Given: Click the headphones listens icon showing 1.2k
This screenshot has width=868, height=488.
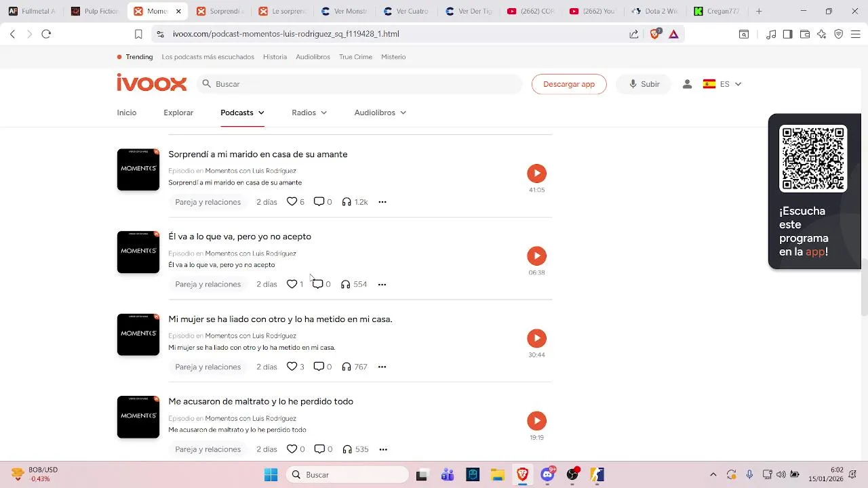Looking at the screenshot, I should click(x=347, y=202).
